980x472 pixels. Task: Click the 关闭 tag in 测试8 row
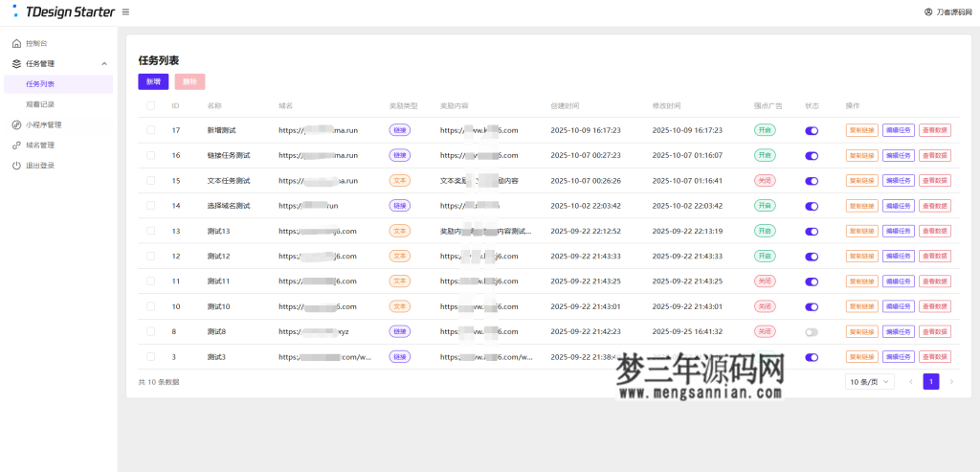pyautogui.click(x=765, y=331)
